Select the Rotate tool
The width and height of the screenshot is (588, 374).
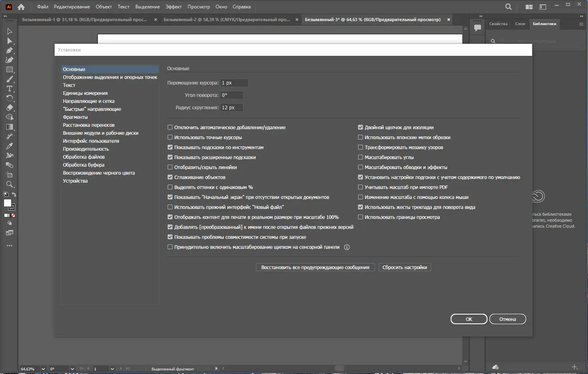tap(10, 98)
